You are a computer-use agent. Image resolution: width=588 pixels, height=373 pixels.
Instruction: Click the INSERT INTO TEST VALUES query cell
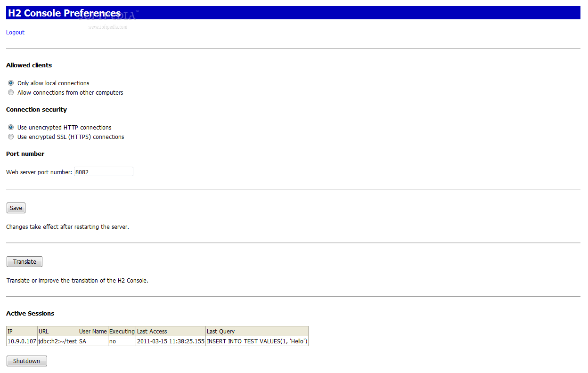[257, 341]
